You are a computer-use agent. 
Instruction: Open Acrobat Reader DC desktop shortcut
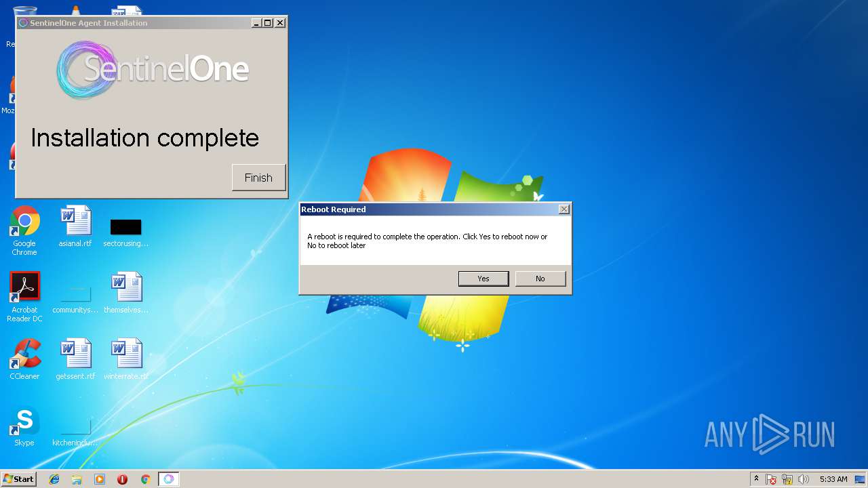(24, 297)
